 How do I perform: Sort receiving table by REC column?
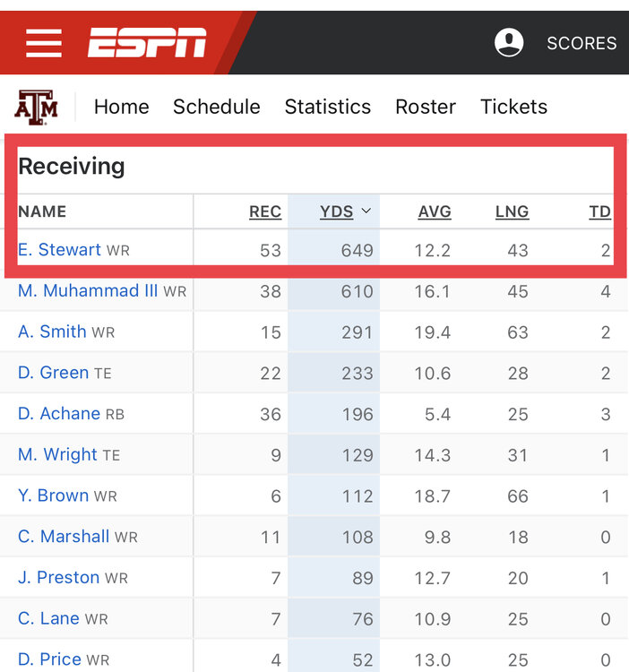(264, 211)
